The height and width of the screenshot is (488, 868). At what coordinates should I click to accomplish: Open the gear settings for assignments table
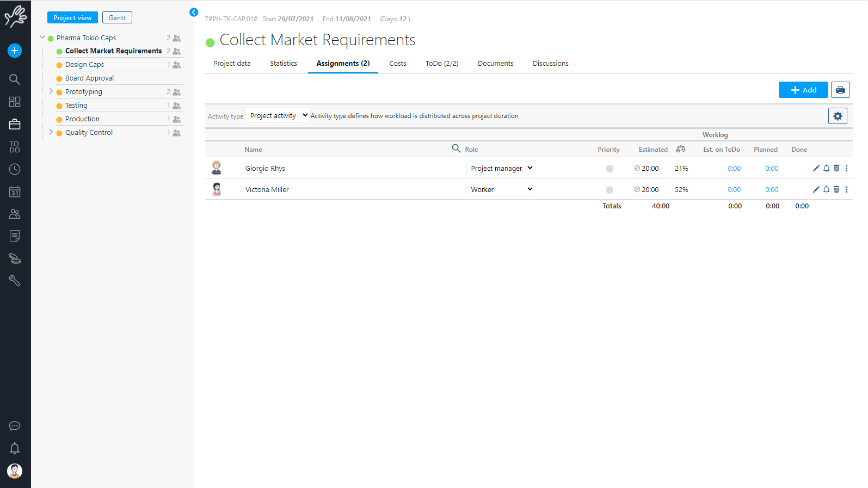click(x=838, y=116)
